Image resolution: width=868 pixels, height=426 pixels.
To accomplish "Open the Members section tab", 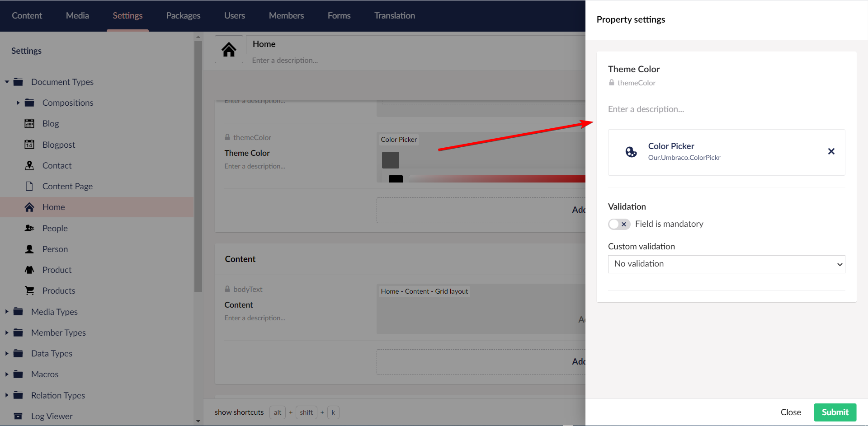I will [286, 16].
